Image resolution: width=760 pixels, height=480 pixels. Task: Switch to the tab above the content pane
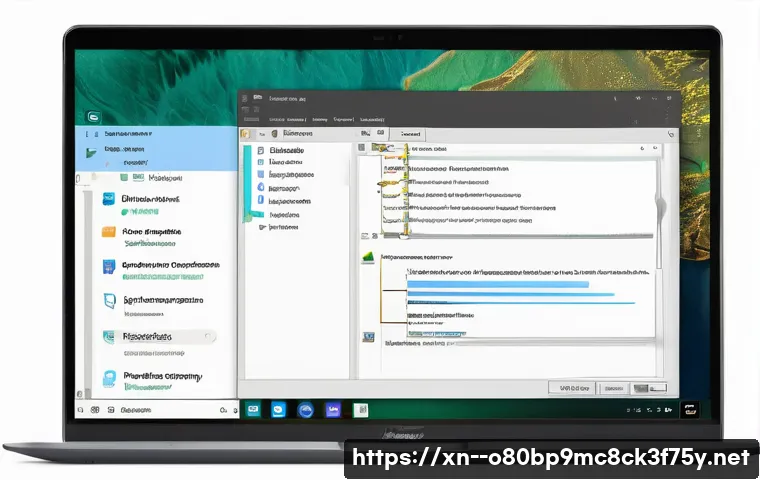point(408,133)
